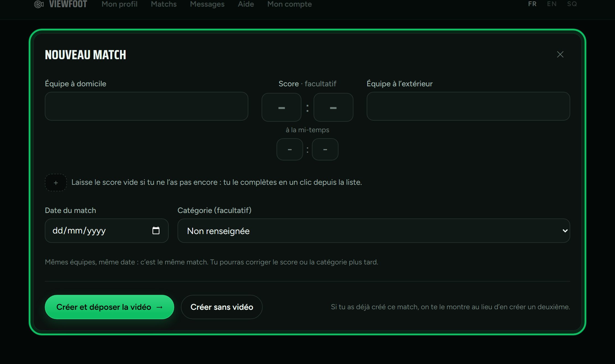615x364 pixels.
Task: Open the Aide menu item
Action: pyautogui.click(x=246, y=4)
